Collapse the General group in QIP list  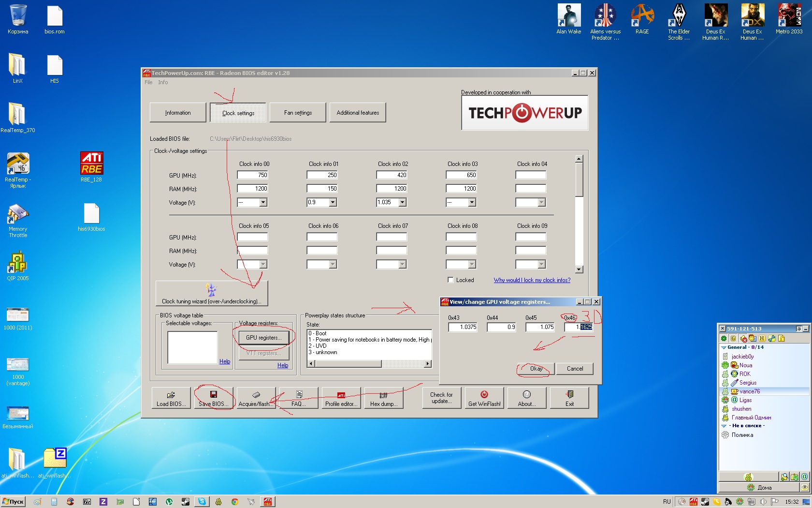coord(724,347)
